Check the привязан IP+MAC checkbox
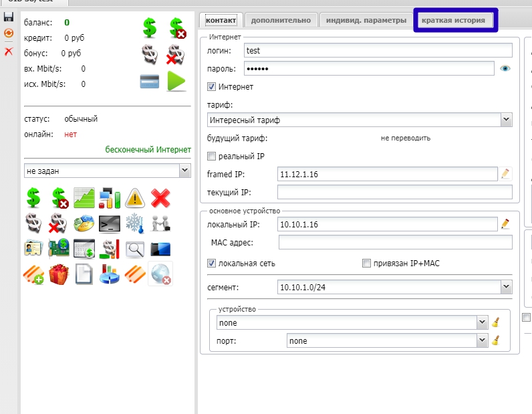This screenshot has width=532, height=414. [x=366, y=264]
